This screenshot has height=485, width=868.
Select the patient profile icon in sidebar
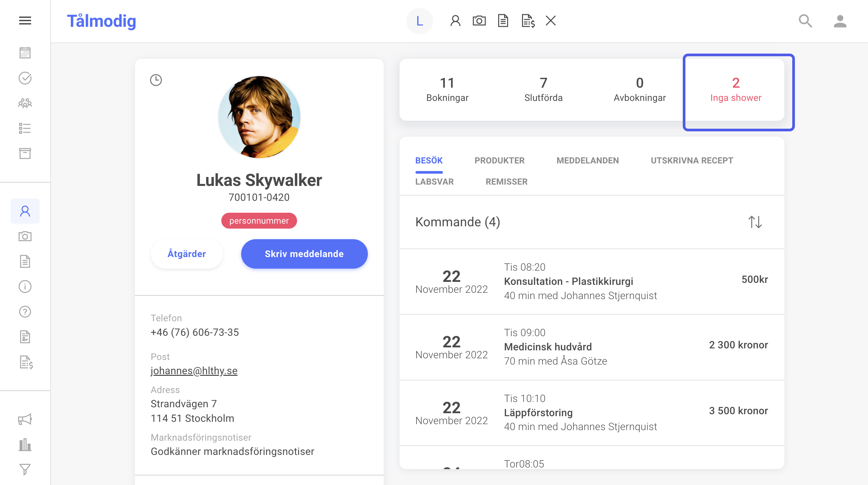pyautogui.click(x=25, y=211)
